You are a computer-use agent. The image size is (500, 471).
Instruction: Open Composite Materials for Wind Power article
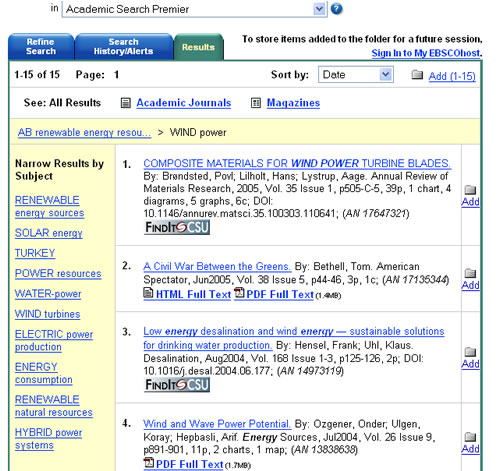pos(297,163)
